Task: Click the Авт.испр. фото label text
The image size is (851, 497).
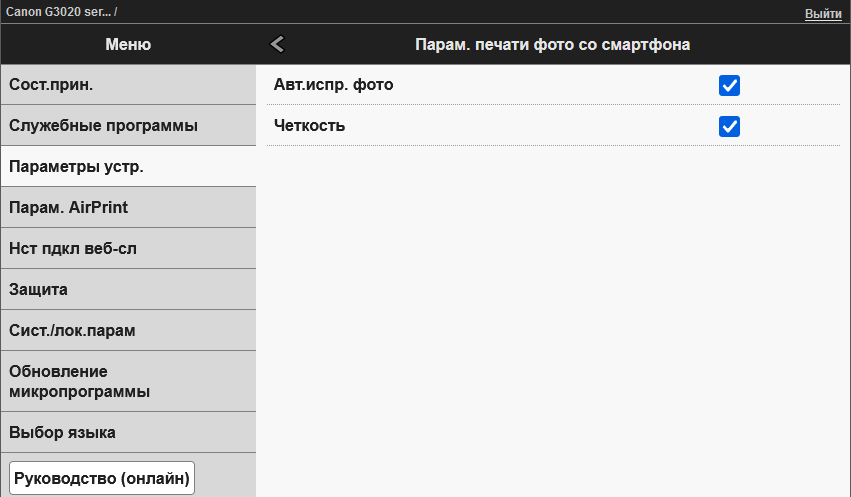Action: point(333,85)
